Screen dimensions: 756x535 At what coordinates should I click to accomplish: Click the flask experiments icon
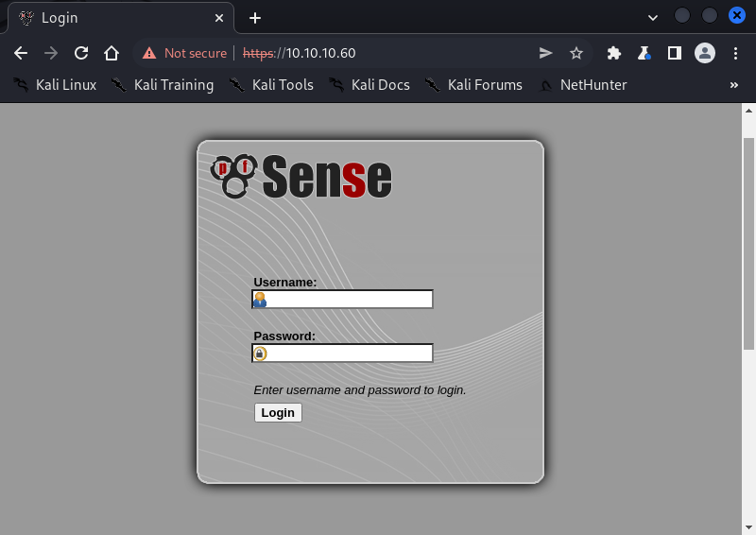point(644,53)
